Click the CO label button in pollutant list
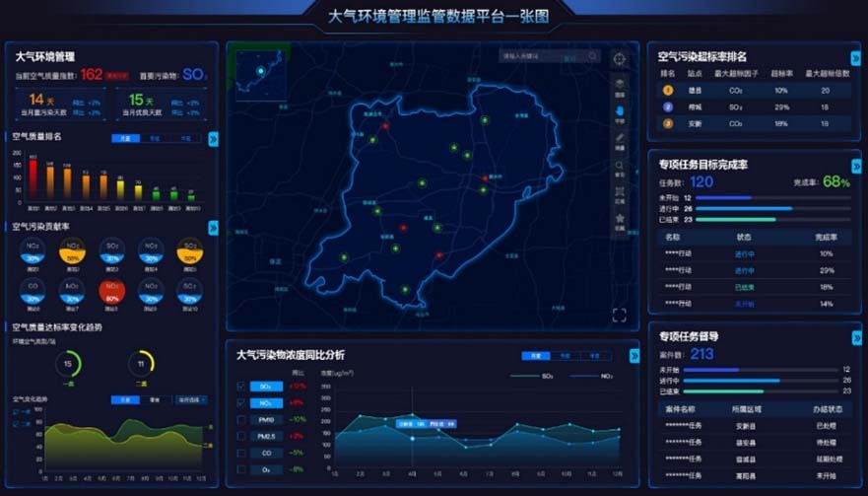 click(266, 453)
